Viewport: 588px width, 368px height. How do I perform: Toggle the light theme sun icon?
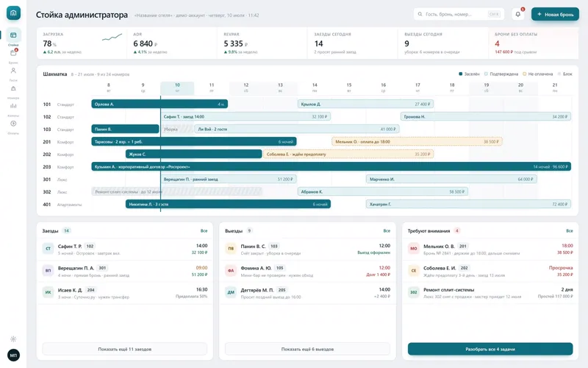[13, 339]
